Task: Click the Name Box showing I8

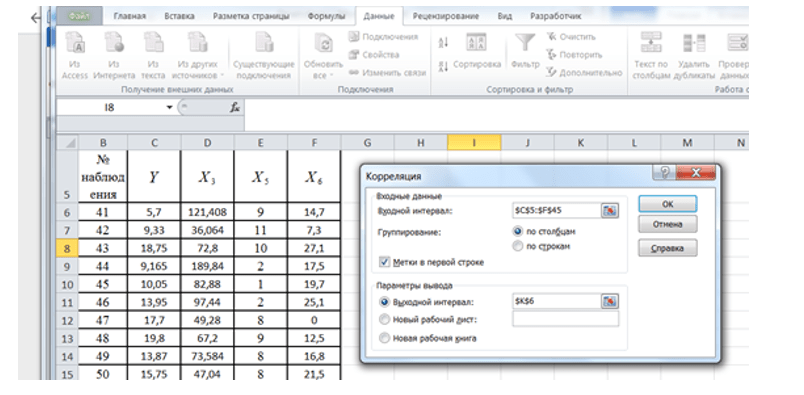Action: [110, 108]
